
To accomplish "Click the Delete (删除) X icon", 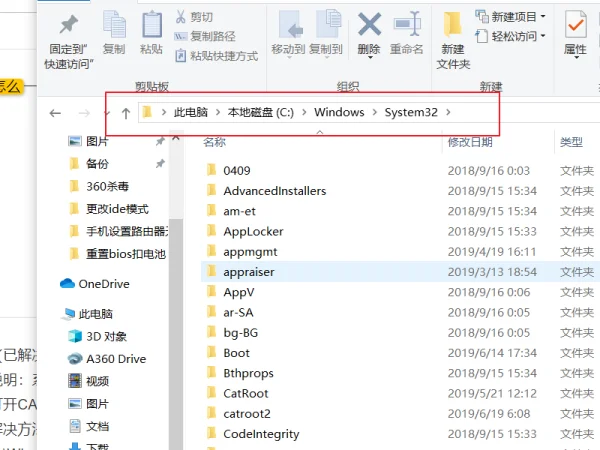I will [369, 24].
